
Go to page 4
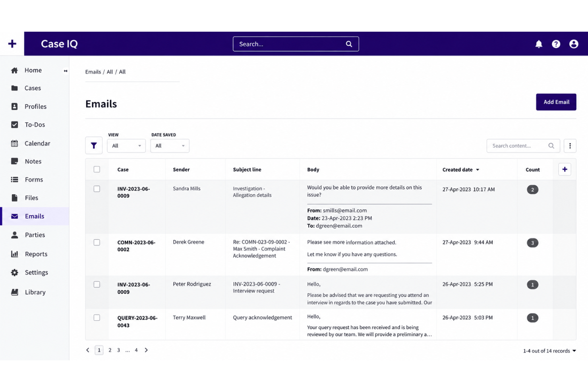(136, 350)
